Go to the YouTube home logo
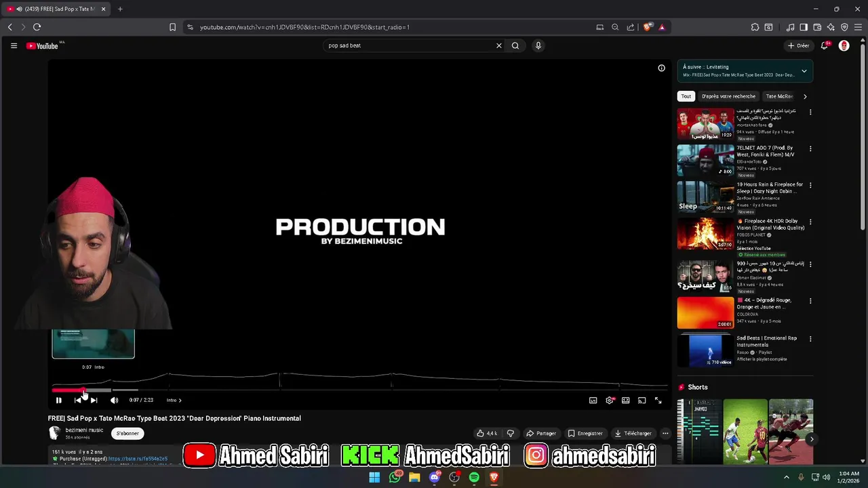 pyautogui.click(x=43, y=45)
